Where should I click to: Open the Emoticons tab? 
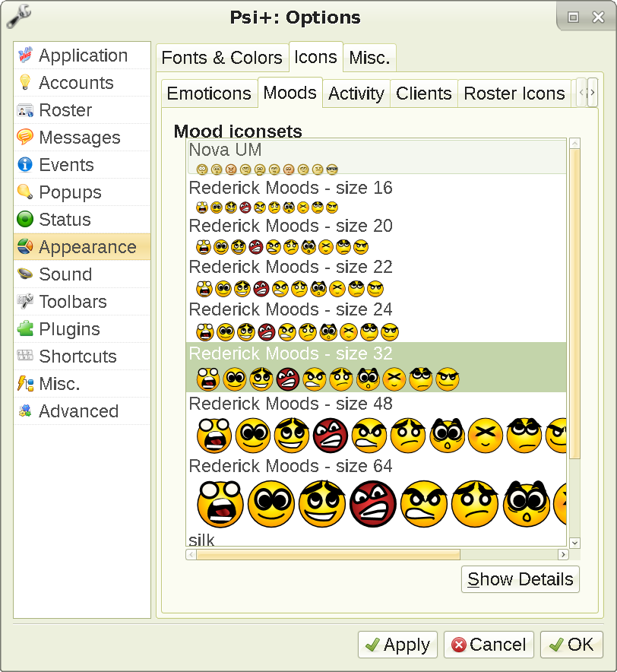pyautogui.click(x=209, y=93)
